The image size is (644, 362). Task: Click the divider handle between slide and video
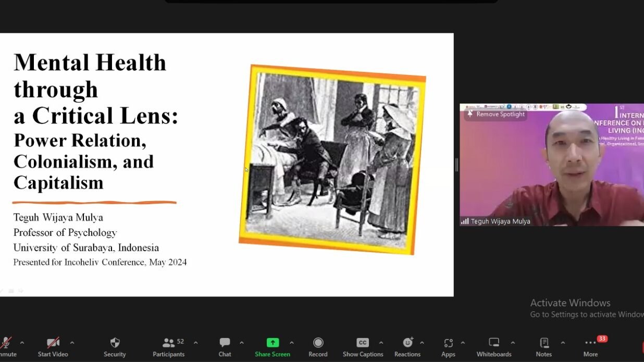click(x=456, y=165)
